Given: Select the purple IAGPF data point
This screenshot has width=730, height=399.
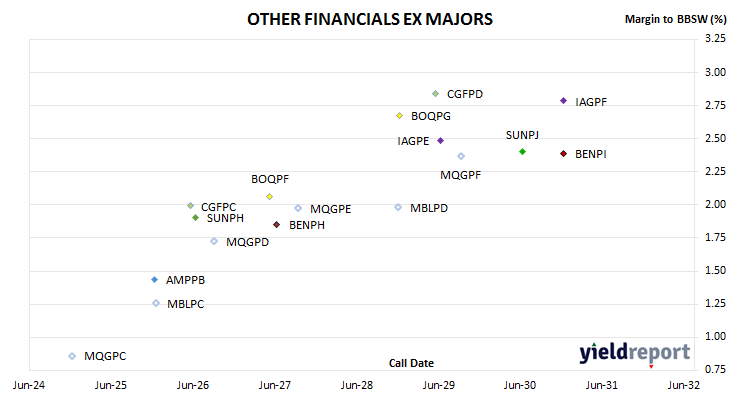Looking at the screenshot, I should click(563, 101).
